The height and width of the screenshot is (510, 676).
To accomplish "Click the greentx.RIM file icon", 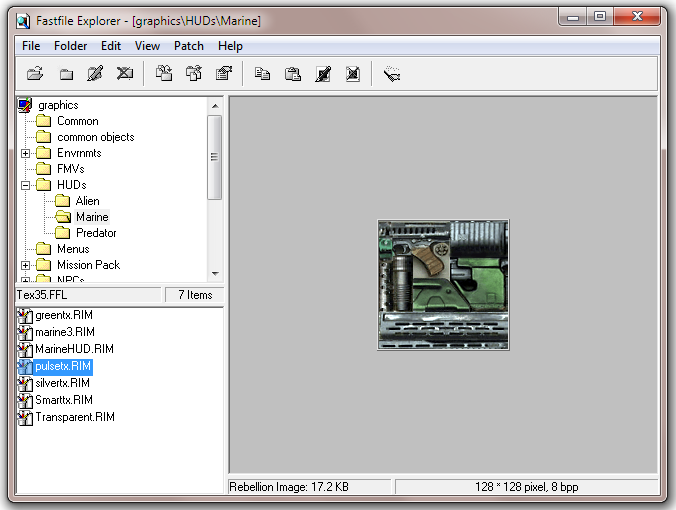I will [25, 316].
